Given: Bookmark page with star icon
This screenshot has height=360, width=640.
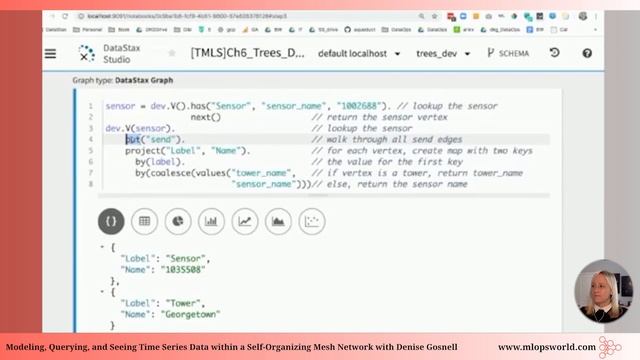Looking at the screenshot, I should [435, 16].
